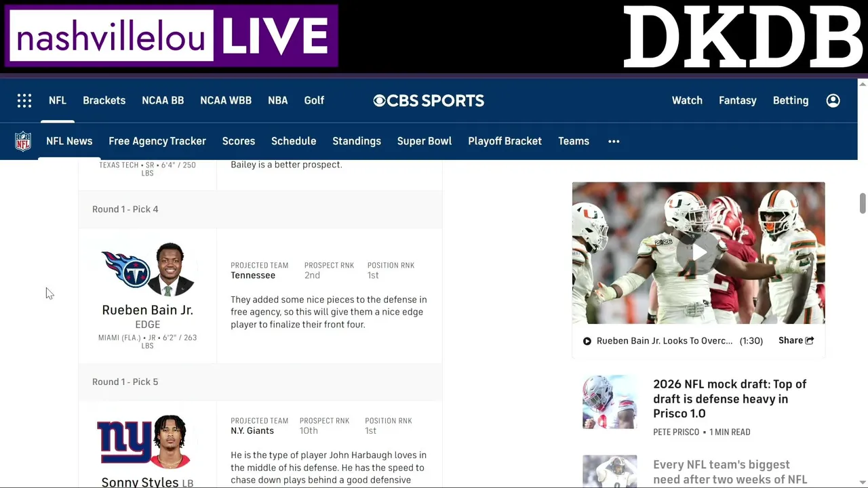This screenshot has height=488, width=868.
Task: Open the three-dot more menu
Action: click(x=614, y=141)
